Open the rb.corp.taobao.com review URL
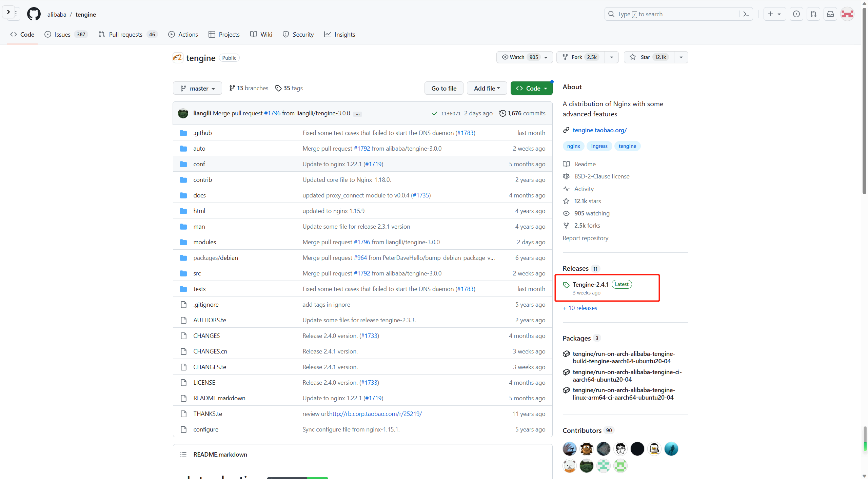 375,414
